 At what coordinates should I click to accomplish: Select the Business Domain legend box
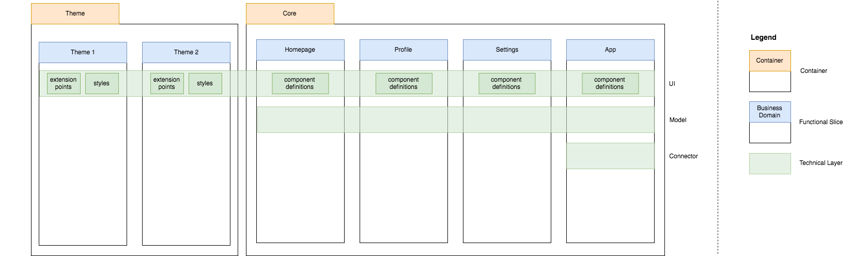pyautogui.click(x=770, y=112)
